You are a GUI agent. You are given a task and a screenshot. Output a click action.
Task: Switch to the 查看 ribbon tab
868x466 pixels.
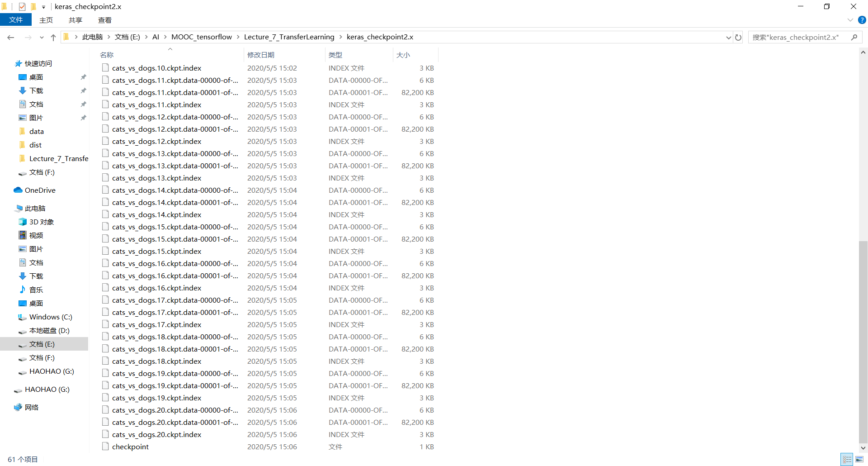(105, 20)
